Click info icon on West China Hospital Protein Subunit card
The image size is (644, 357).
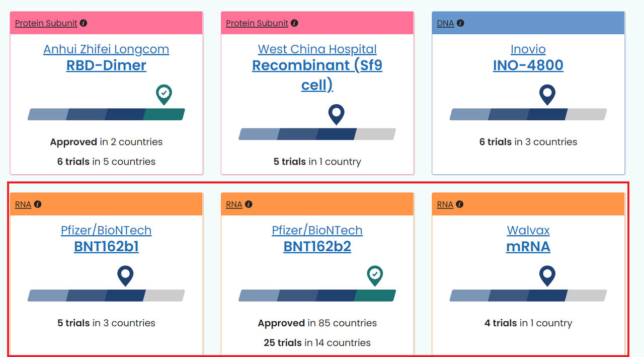[x=294, y=23]
